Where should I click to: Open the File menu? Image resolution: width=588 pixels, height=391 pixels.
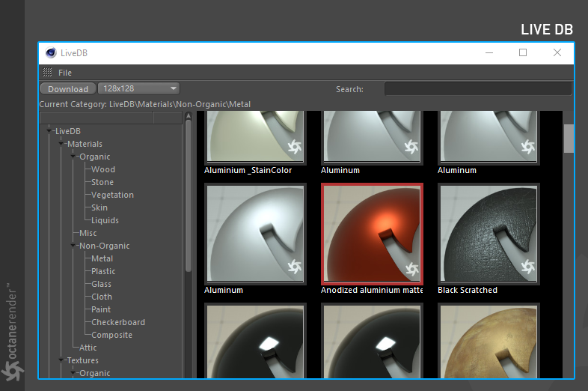(x=65, y=73)
